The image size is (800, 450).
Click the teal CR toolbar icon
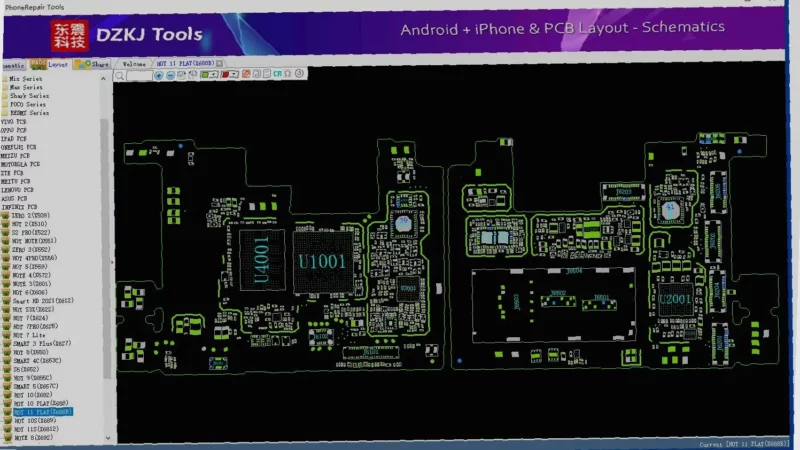[278, 74]
